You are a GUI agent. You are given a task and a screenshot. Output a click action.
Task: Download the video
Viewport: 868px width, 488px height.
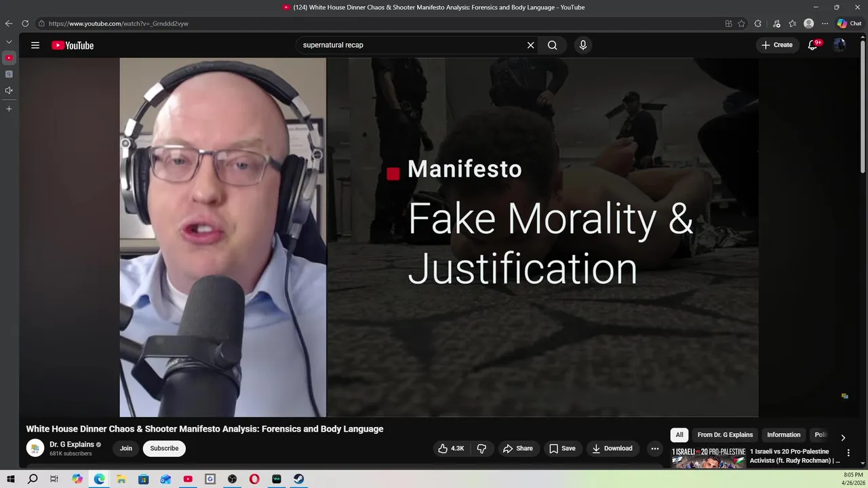(612, 449)
